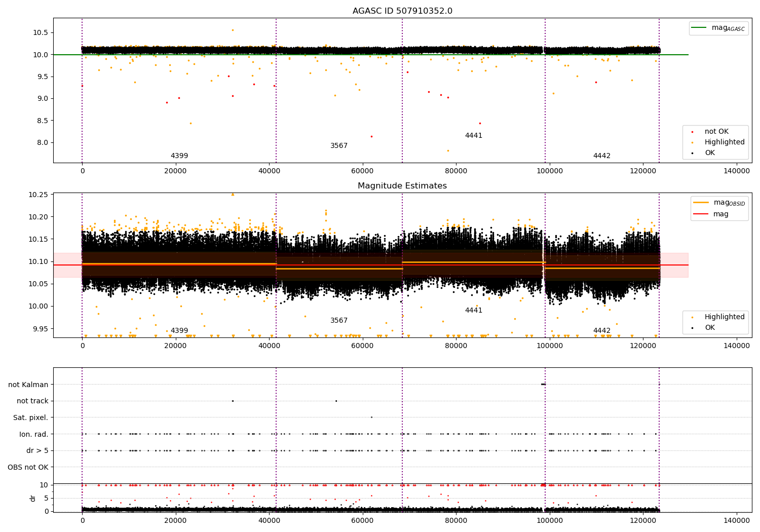Click the 5 tick on the dr axis
Image resolution: width=760 pixels, height=532 pixels.
pyautogui.click(x=47, y=498)
